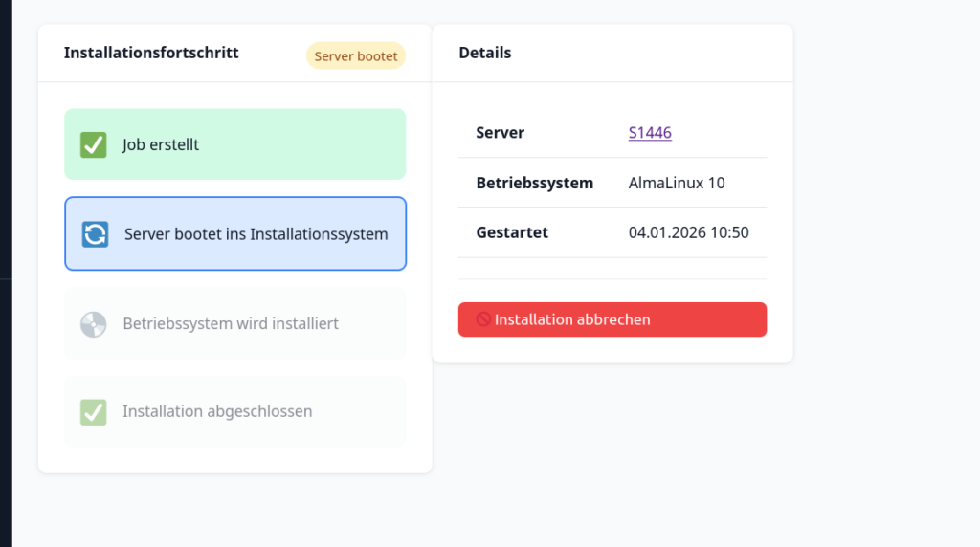Click the Betriebssystem wird installiert step label

tap(231, 324)
